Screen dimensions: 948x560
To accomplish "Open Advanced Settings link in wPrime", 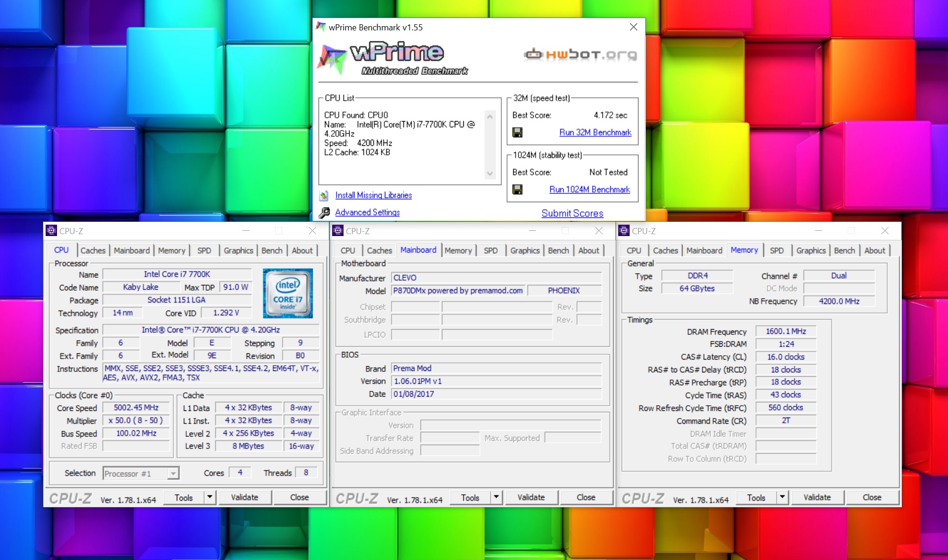I will [367, 212].
